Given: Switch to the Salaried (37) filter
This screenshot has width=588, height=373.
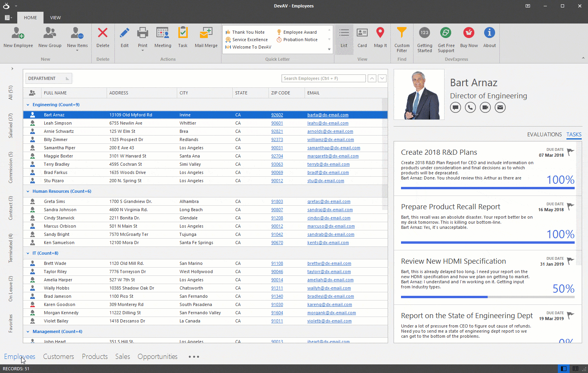Looking at the screenshot, I should pyautogui.click(x=11, y=126).
